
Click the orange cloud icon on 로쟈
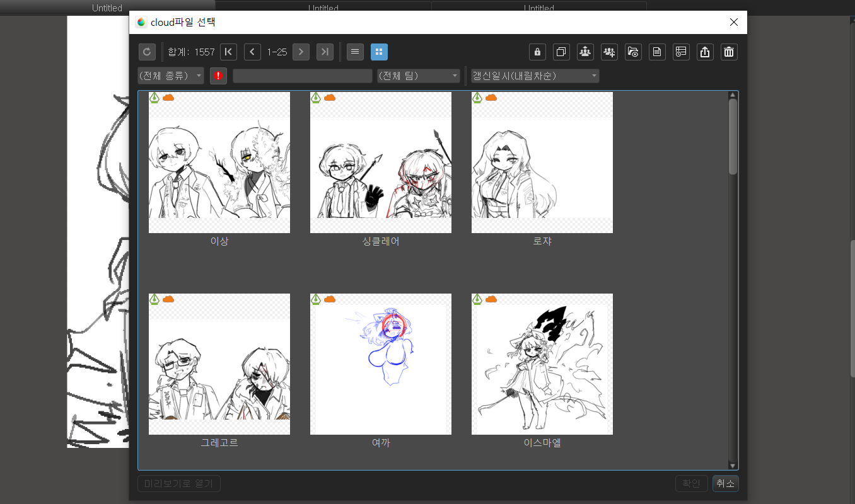(x=491, y=98)
